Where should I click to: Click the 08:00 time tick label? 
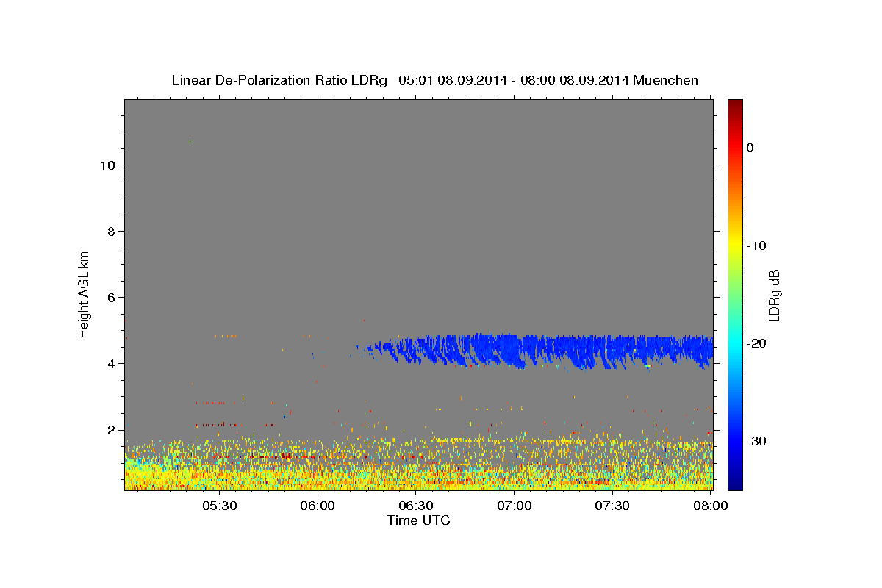[x=710, y=506]
